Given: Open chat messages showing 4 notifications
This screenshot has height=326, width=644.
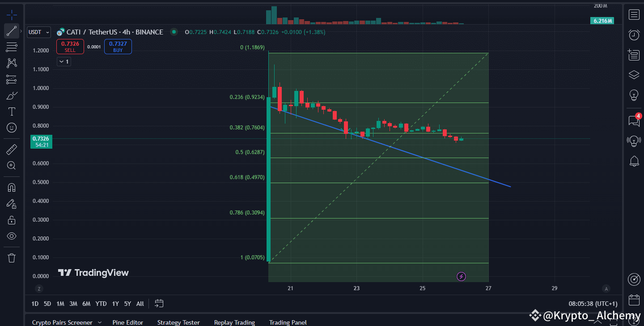Looking at the screenshot, I should [x=634, y=121].
